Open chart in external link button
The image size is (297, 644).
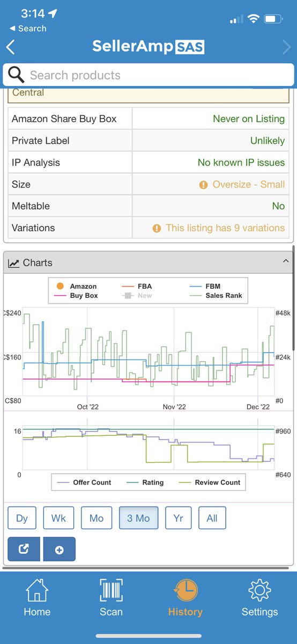click(x=24, y=549)
